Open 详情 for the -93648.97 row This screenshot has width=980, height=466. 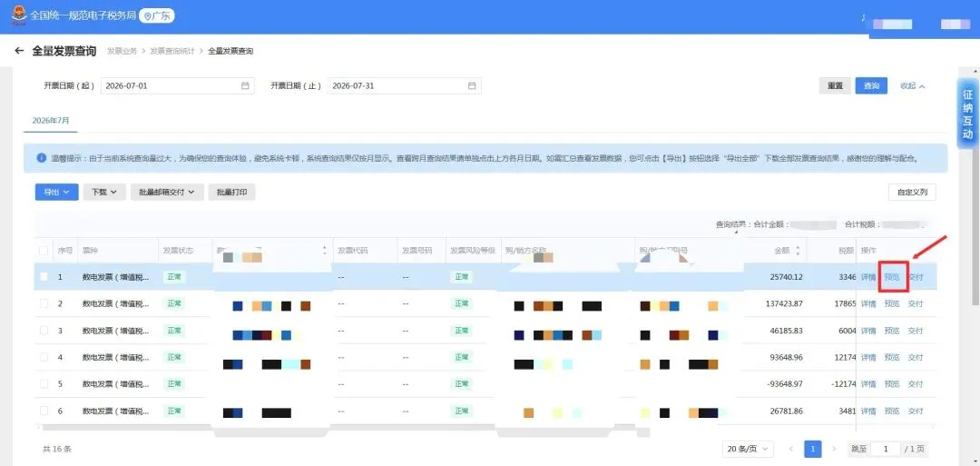868,384
